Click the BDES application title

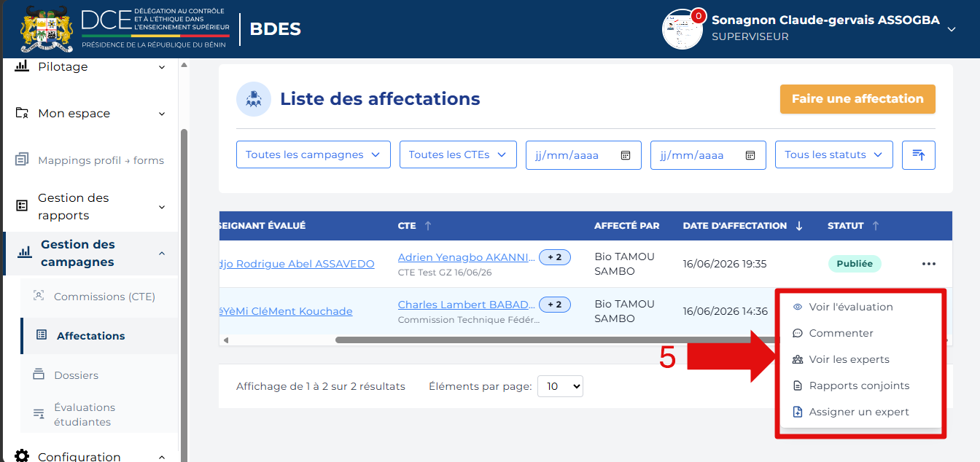pos(276,29)
